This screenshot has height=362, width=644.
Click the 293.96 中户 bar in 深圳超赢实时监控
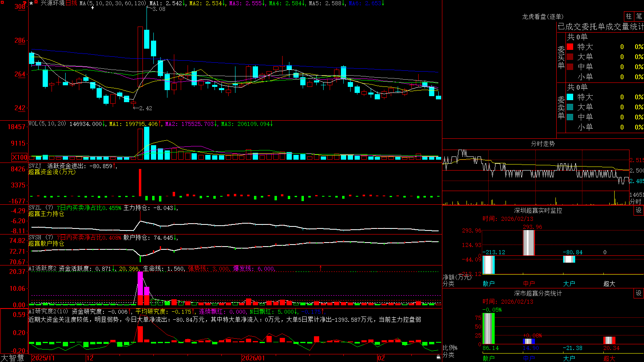tap(528, 243)
